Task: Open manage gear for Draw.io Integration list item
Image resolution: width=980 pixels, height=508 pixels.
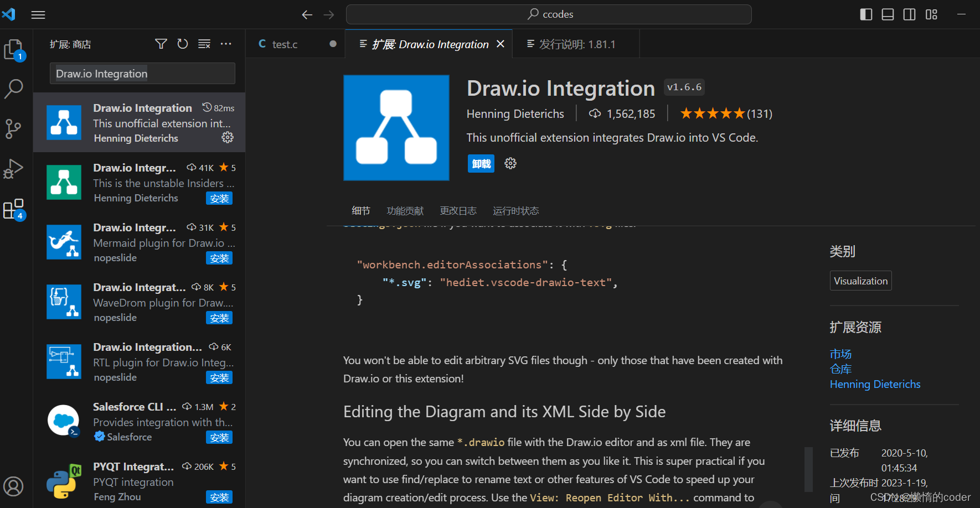Action: [x=228, y=137]
